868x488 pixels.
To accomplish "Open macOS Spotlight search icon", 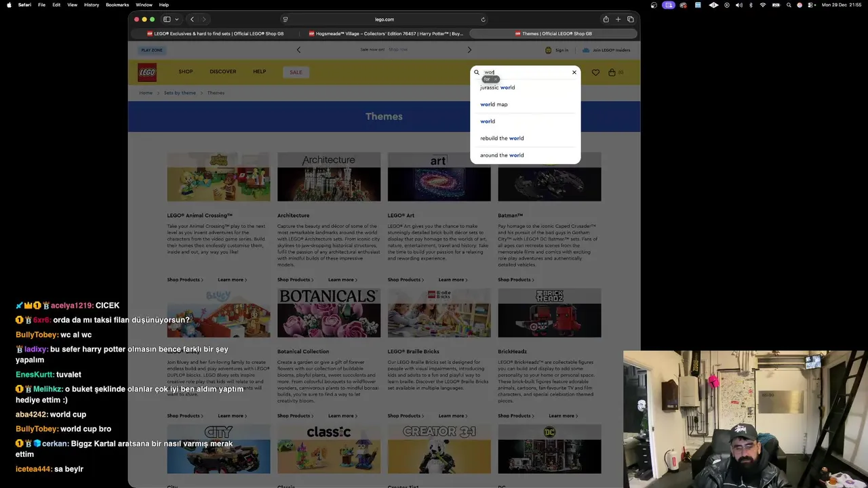I will click(x=787, y=5).
